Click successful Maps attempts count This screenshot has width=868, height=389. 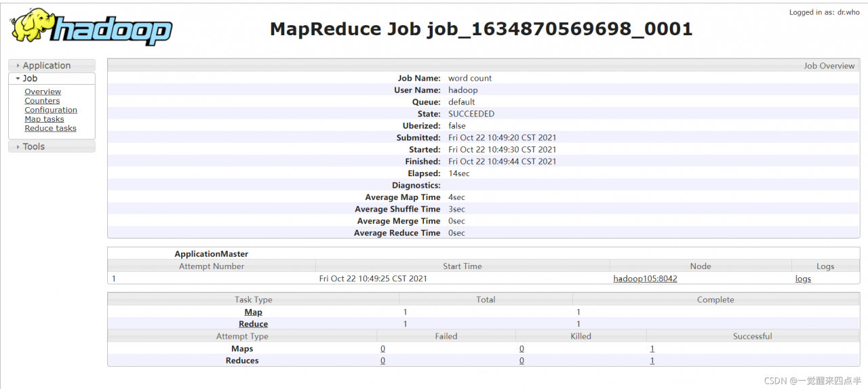tap(652, 349)
